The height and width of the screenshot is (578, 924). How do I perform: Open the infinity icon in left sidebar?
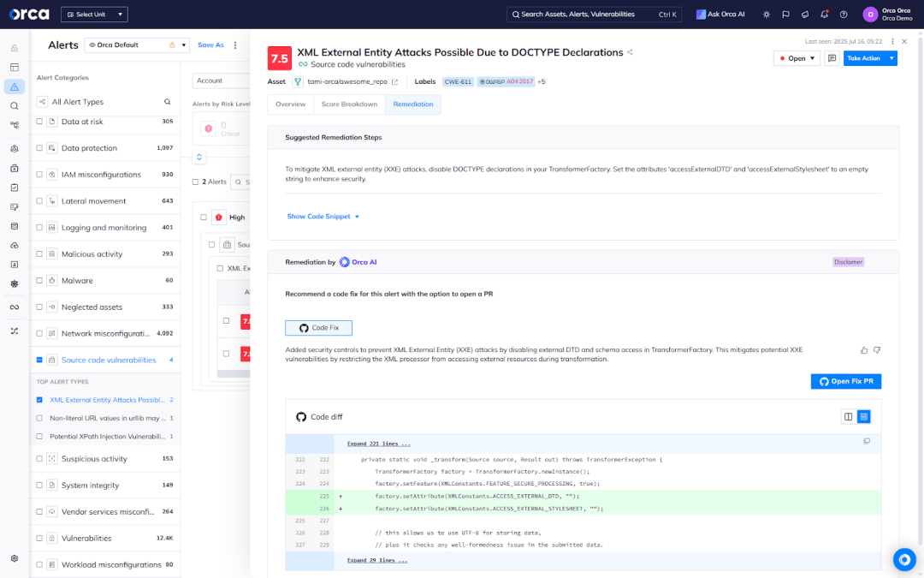click(15, 307)
